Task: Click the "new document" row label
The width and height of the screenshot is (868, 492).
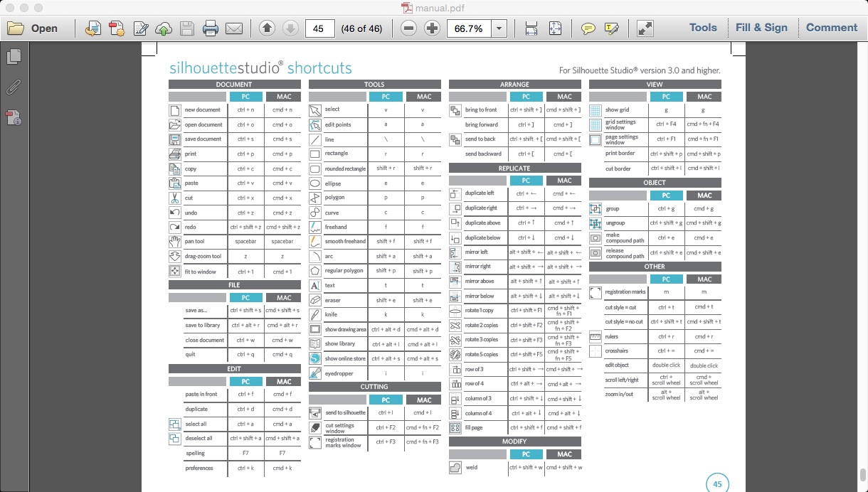Action: 203,110
